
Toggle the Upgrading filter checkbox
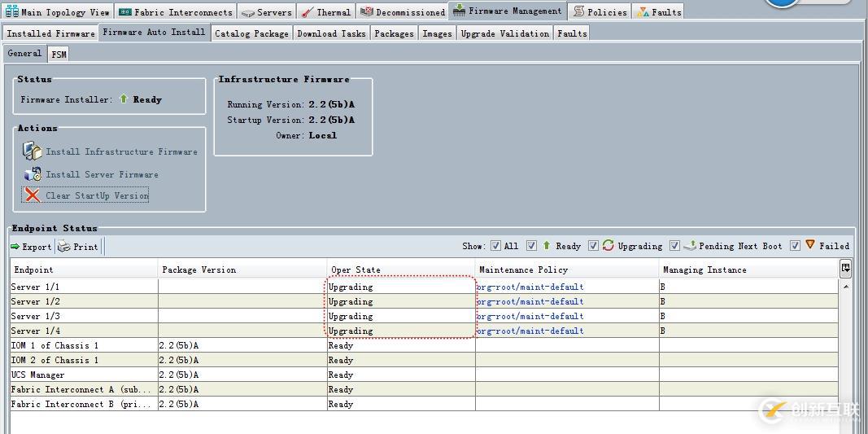tap(593, 246)
